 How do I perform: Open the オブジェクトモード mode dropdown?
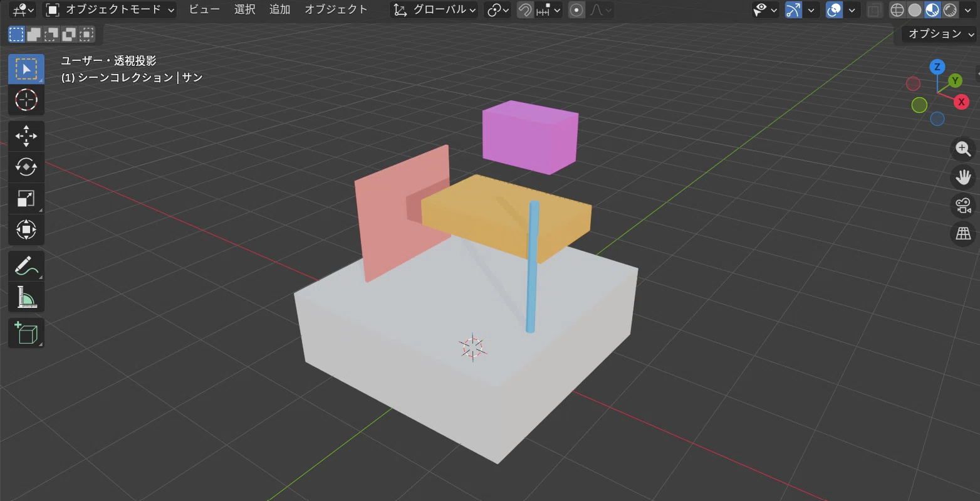click(110, 10)
